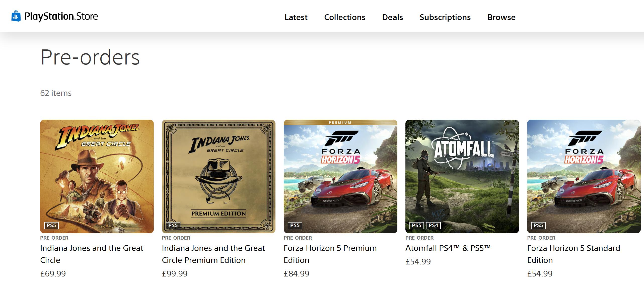This screenshot has width=644, height=284.
Task: Click the PRE-ORDER label above Forza Standard Edition title
Action: coord(541,238)
